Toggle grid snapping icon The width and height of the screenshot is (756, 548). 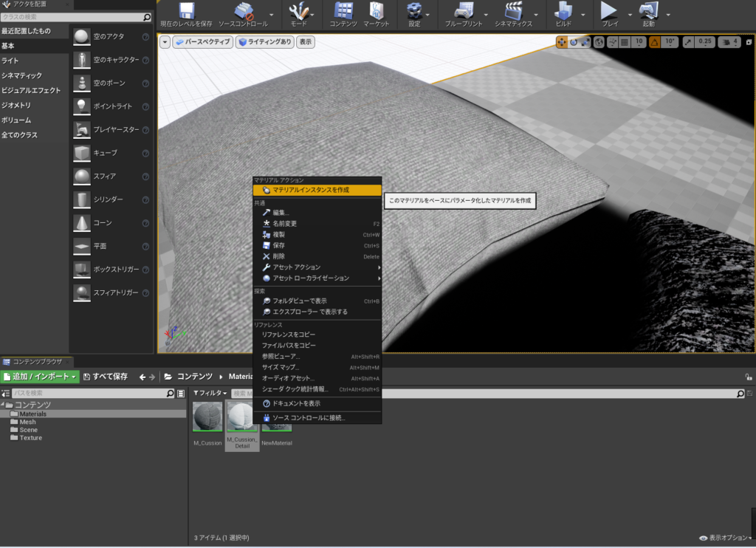click(x=625, y=42)
